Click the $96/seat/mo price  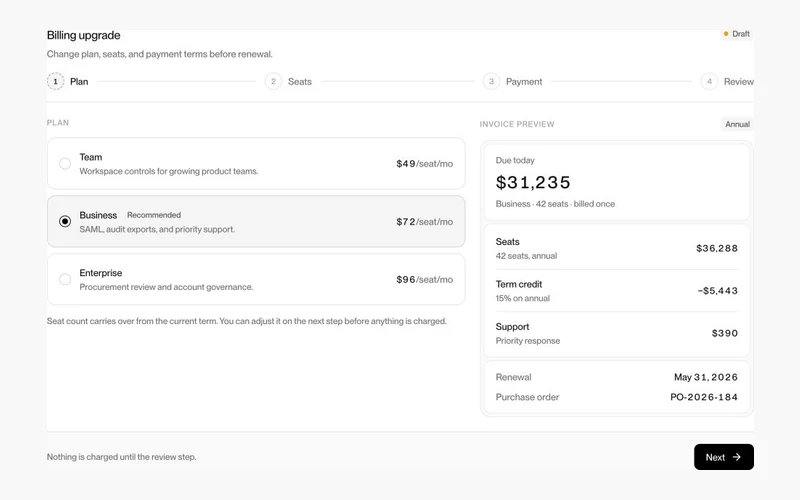[424, 280]
